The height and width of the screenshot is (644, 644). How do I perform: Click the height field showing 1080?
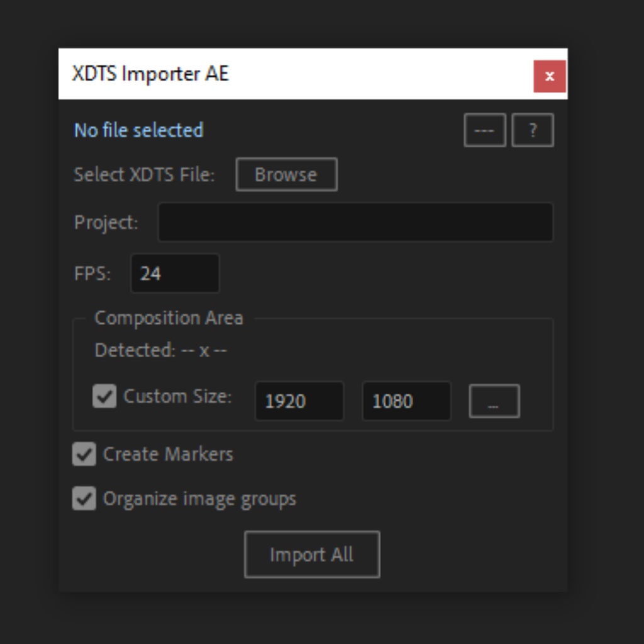coord(406,401)
